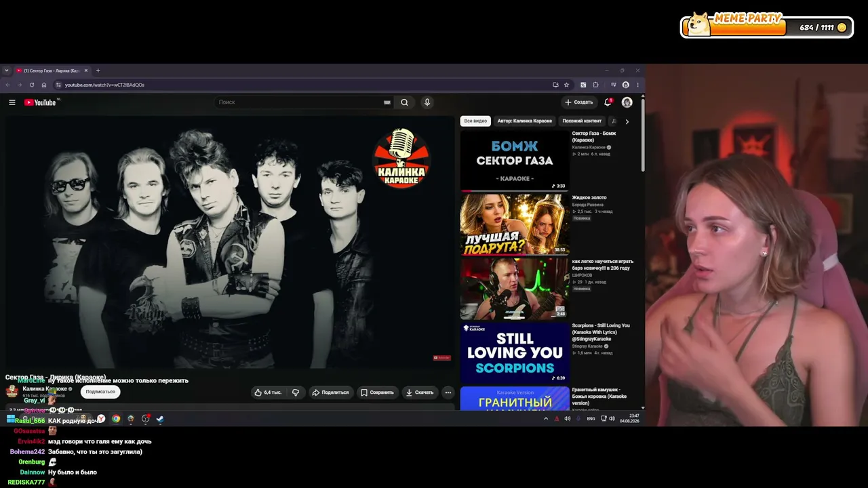This screenshot has width=868, height=488.
Task: Open the Лучшая подруга video thumbnail
Action: pyautogui.click(x=515, y=224)
